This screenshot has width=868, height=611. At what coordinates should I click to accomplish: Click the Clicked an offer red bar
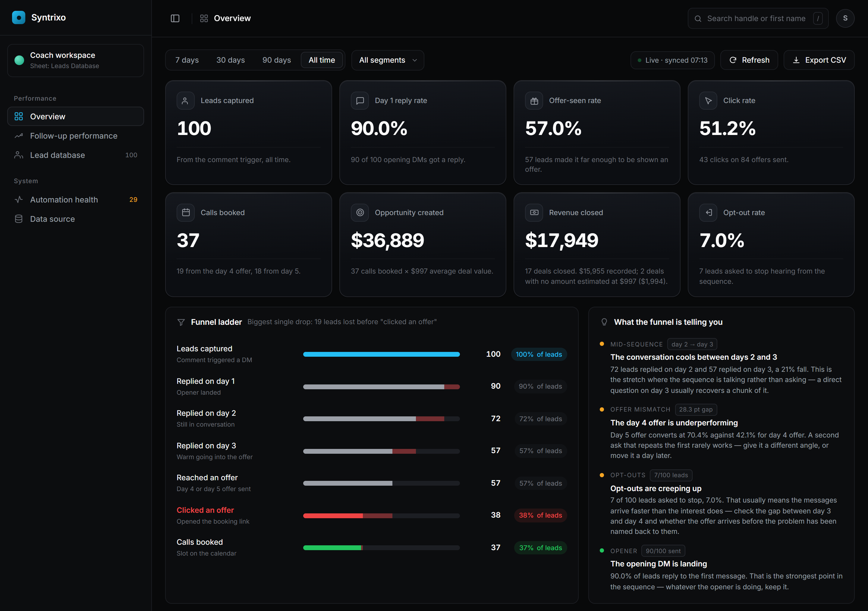[x=333, y=515]
